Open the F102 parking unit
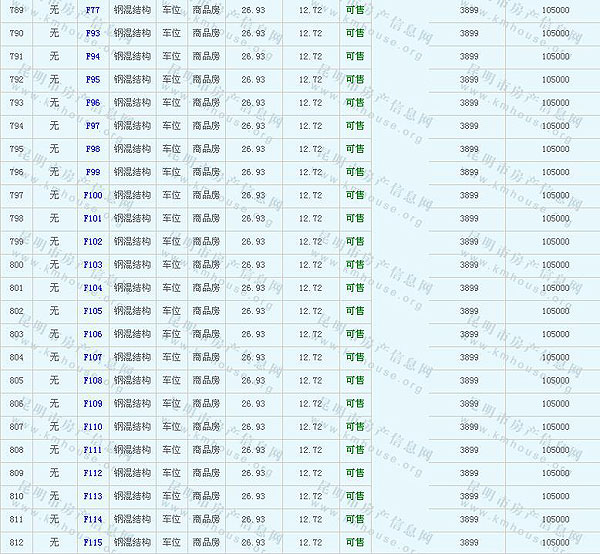 (x=93, y=242)
